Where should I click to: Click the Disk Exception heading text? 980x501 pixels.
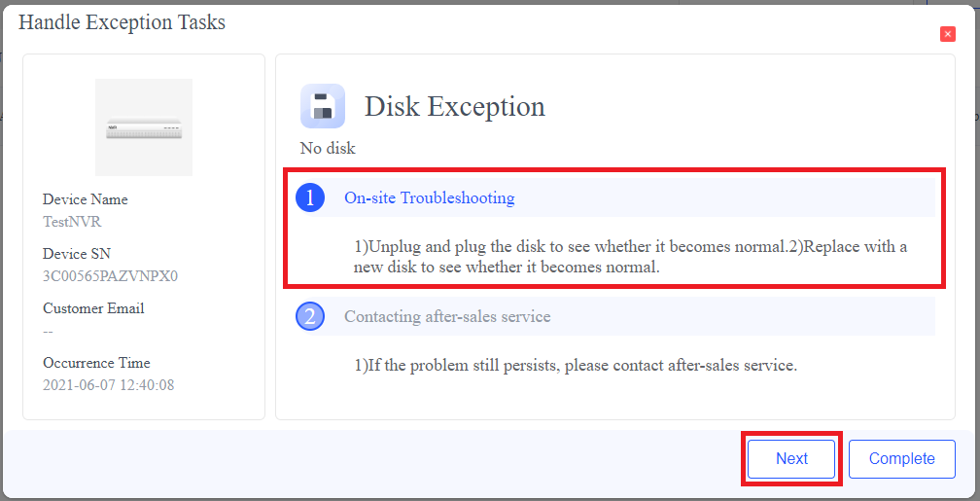pos(454,106)
